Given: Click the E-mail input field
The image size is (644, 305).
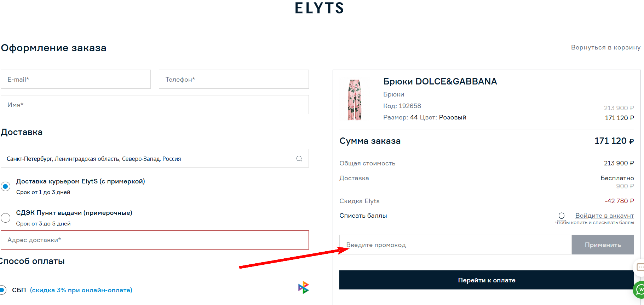Looking at the screenshot, I should point(76,79).
